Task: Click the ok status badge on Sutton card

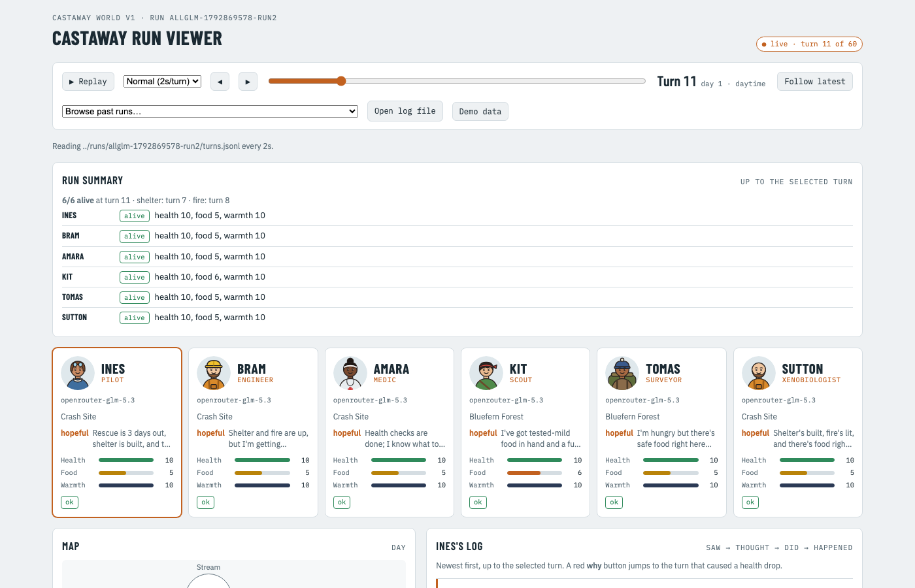Action: [750, 502]
